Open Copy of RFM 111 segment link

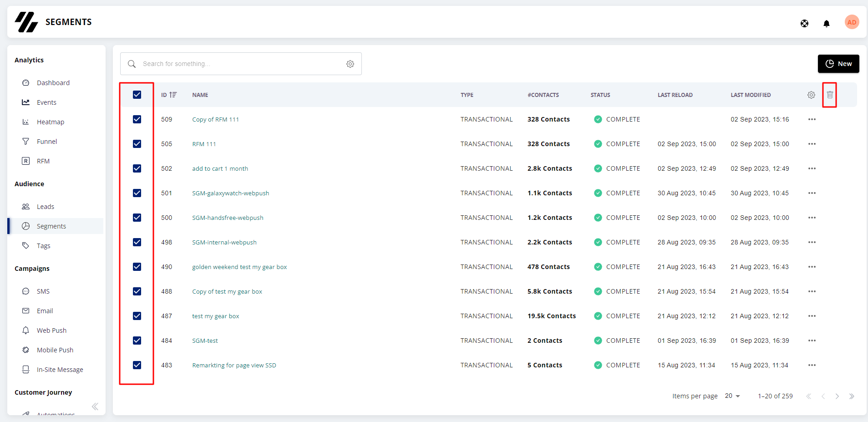tap(215, 119)
